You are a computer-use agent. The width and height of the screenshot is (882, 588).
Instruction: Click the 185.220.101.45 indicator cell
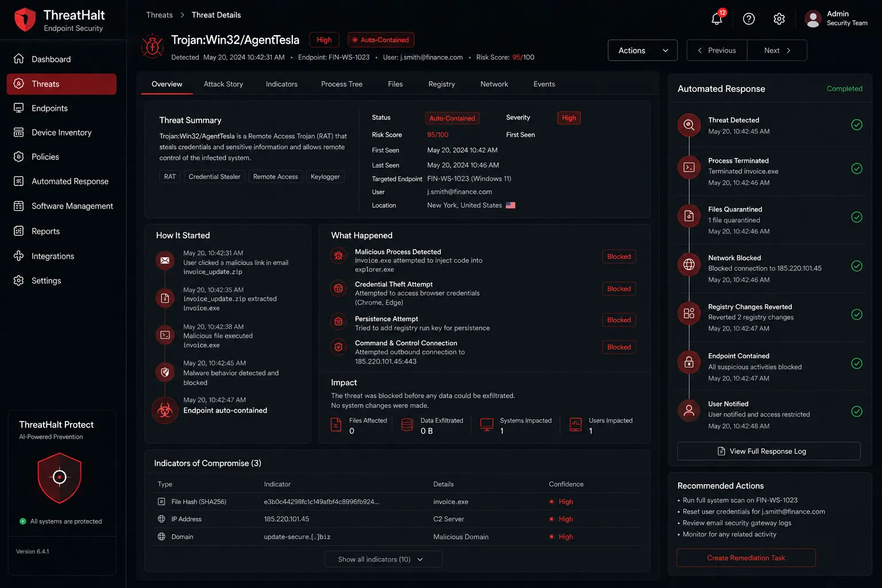[287, 519]
